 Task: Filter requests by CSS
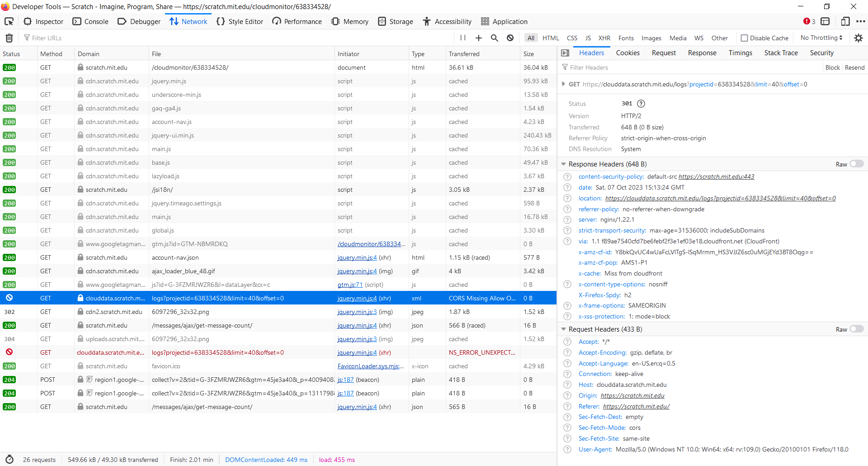(x=572, y=38)
